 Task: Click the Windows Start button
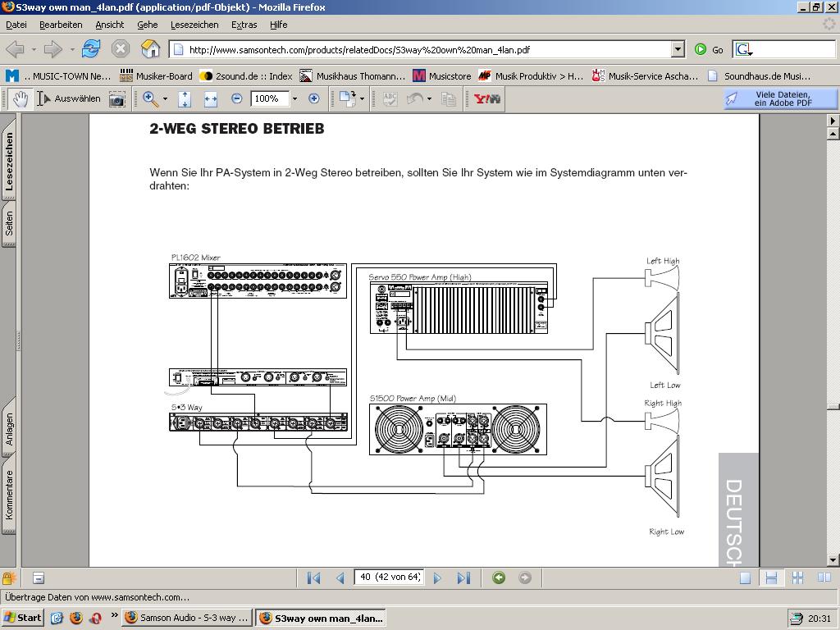click(x=22, y=618)
